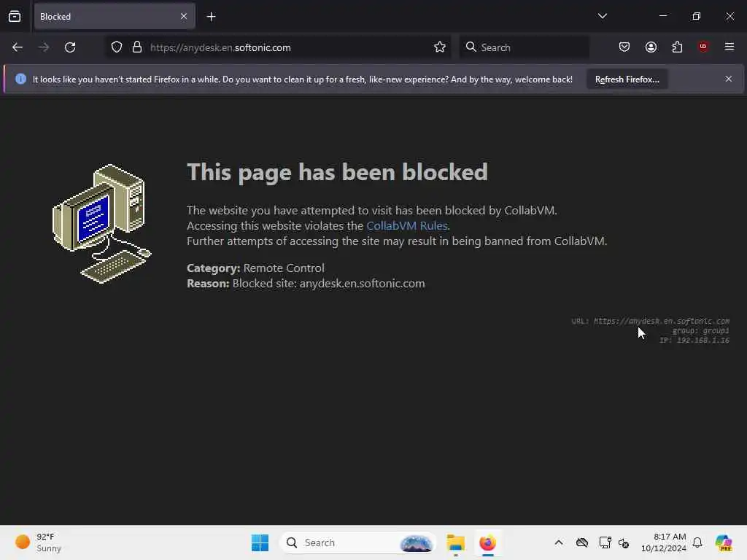This screenshot has height=560, width=747.
Task: Click the IP address line
Action: [x=694, y=340]
